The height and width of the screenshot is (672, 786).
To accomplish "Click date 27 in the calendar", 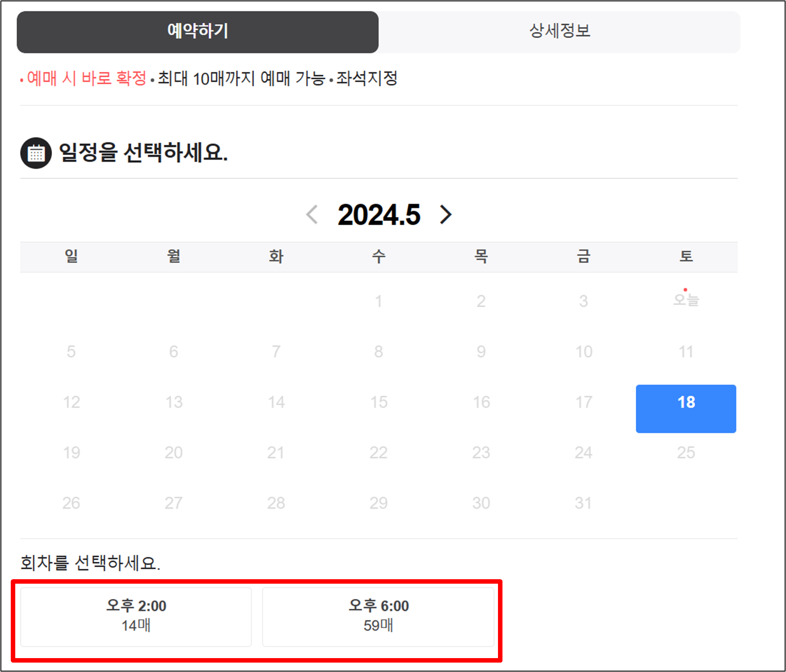I will [x=174, y=503].
